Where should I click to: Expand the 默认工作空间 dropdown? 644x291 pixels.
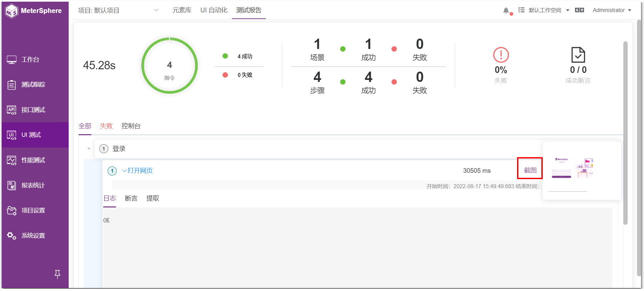[x=549, y=10]
